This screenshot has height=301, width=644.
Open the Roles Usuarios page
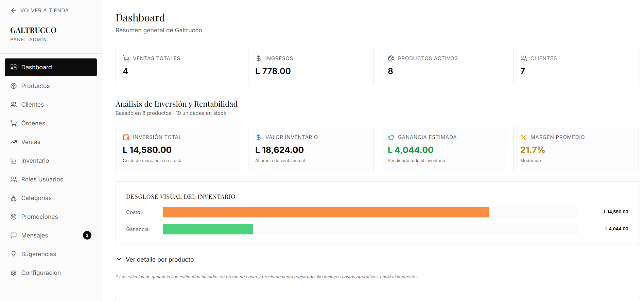[x=42, y=179]
